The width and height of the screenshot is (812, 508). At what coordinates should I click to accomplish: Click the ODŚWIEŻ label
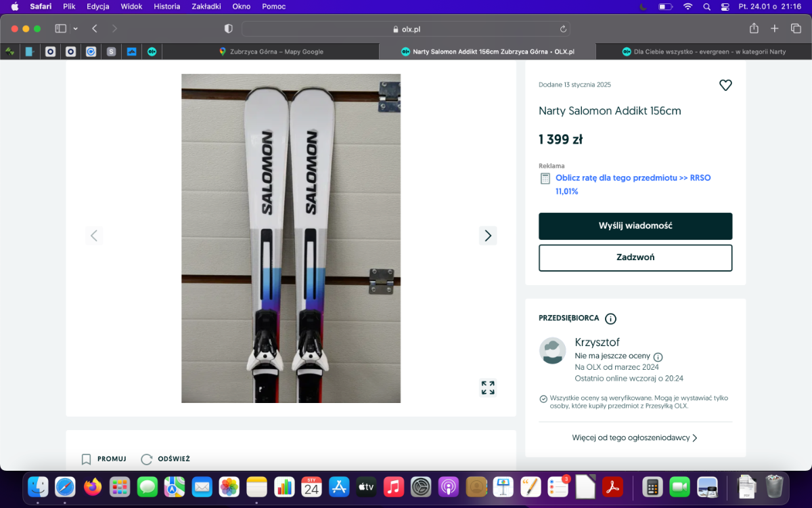tap(174, 459)
